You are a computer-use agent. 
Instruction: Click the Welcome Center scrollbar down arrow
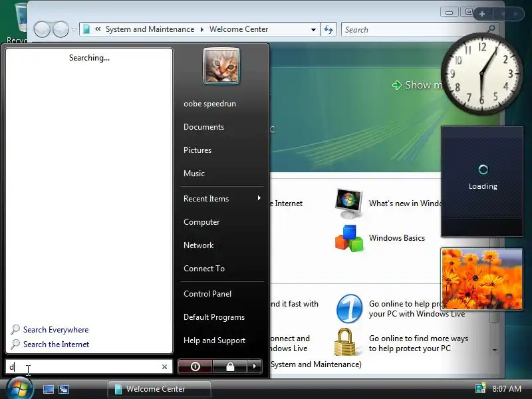click(495, 350)
